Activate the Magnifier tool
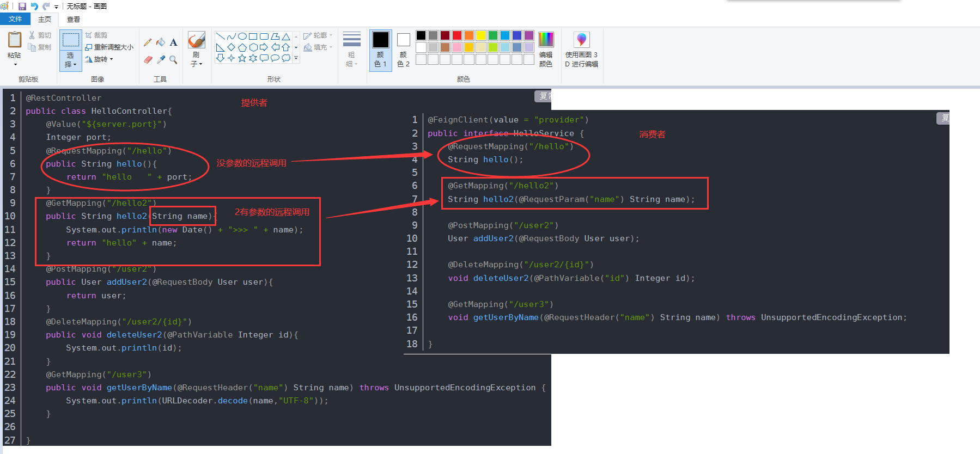 173,59
